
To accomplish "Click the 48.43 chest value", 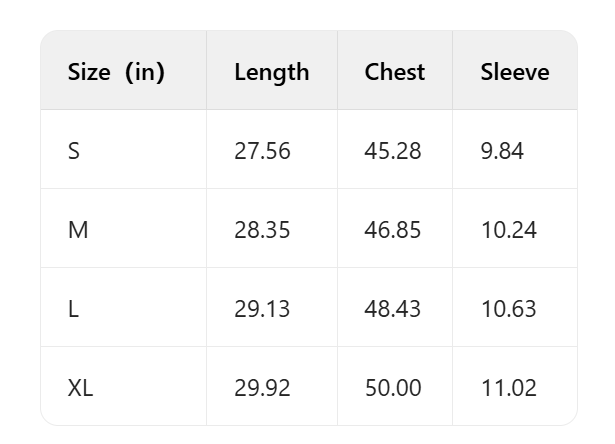I will coord(393,309).
